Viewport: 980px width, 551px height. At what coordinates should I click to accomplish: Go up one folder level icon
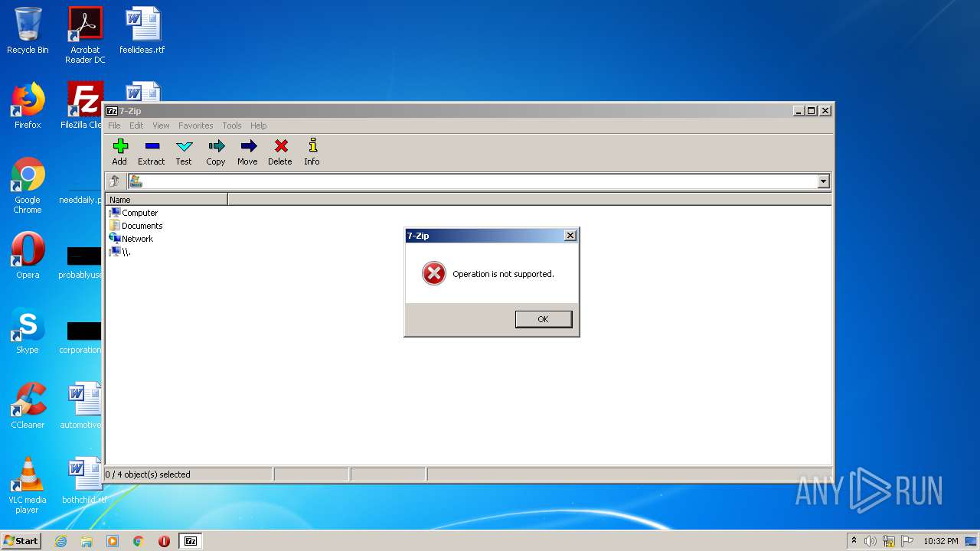[115, 181]
